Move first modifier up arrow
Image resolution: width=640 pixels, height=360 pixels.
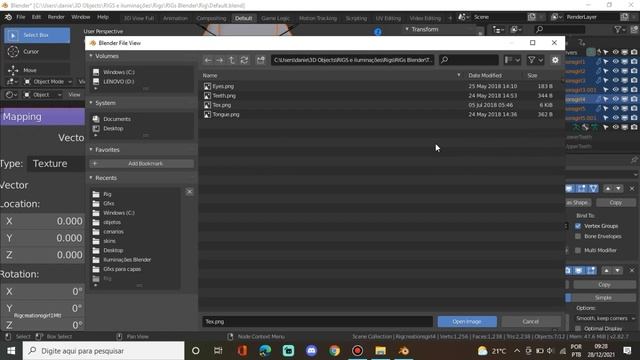click(608, 189)
